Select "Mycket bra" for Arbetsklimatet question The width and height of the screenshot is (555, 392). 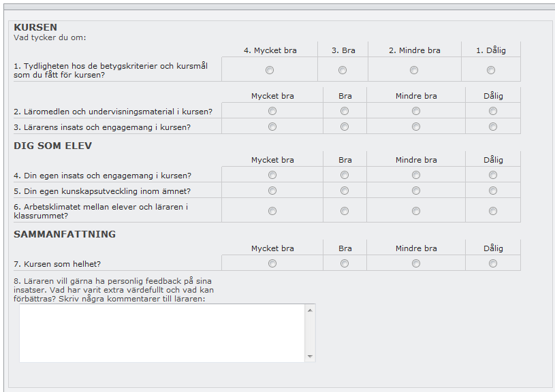pos(272,211)
